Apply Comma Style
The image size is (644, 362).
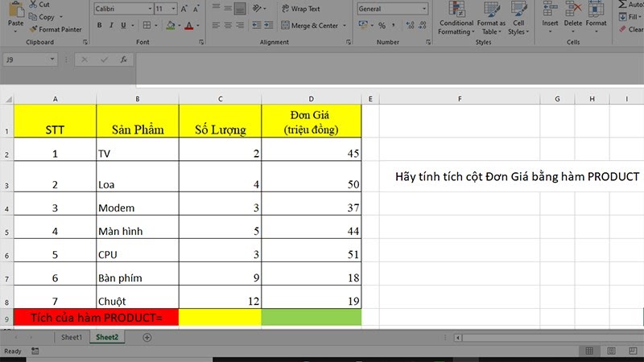point(394,26)
